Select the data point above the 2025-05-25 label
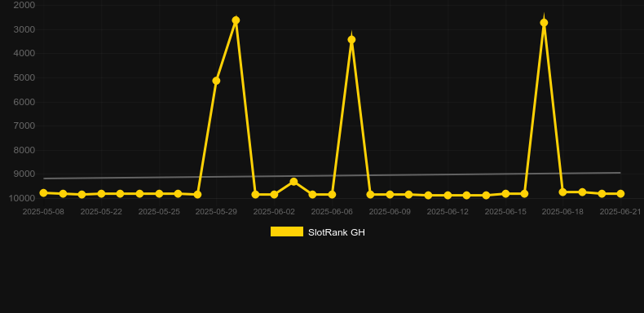This screenshot has height=313, width=644. coord(159,193)
